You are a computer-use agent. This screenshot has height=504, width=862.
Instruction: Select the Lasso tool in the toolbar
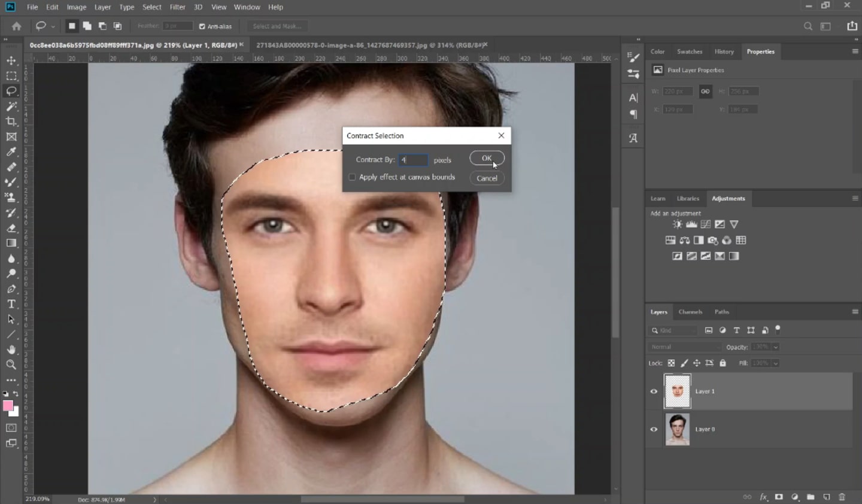click(x=11, y=91)
